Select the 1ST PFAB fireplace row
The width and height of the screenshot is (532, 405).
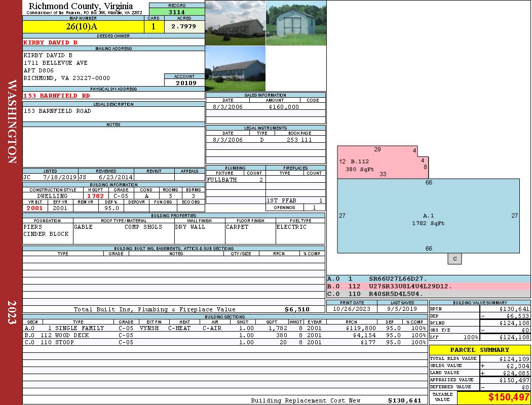295,200
